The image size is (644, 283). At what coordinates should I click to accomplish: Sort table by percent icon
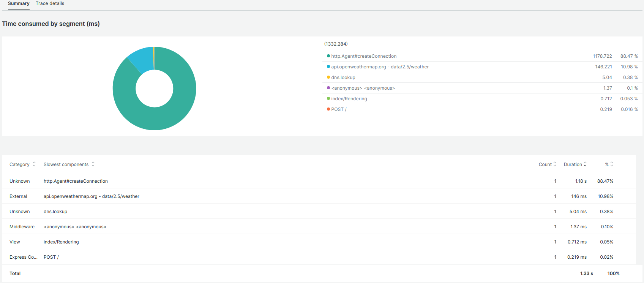coord(612,164)
